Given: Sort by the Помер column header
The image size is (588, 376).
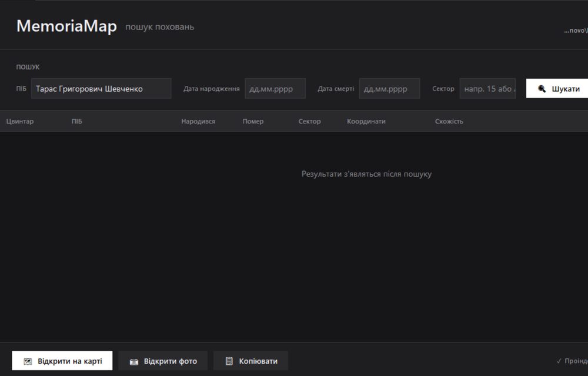Looking at the screenshot, I should pos(253,122).
